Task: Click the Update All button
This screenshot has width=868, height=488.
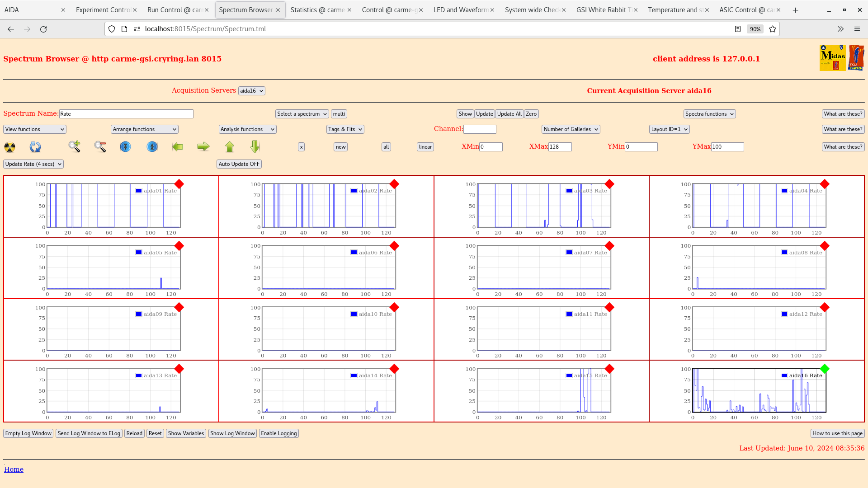Action: pyautogui.click(x=509, y=114)
